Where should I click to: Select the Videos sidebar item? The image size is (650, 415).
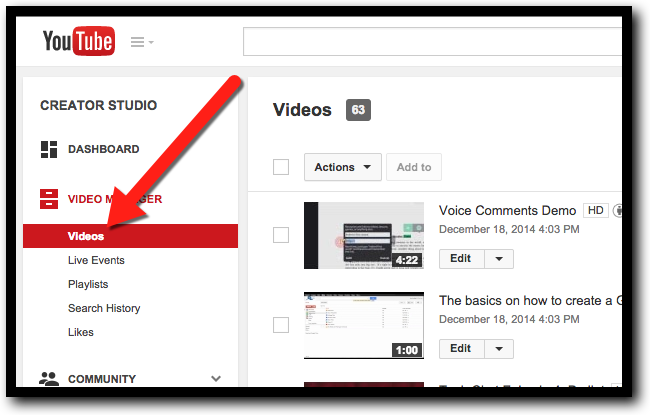pos(130,236)
